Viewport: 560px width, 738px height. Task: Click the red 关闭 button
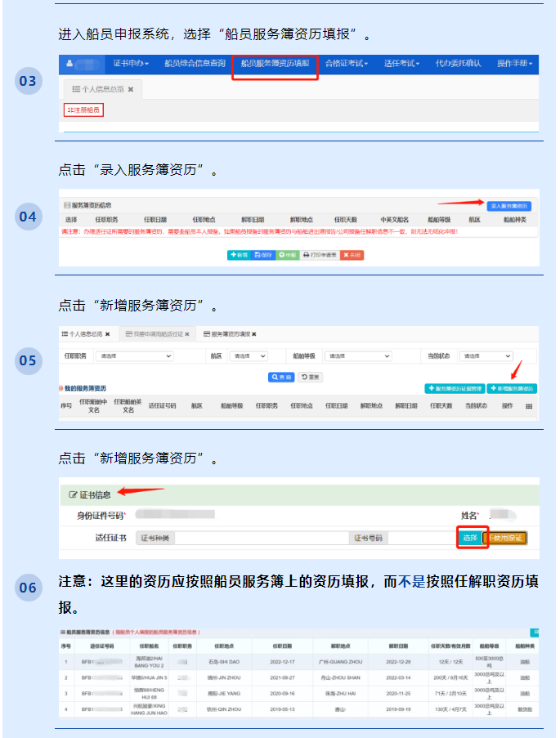click(x=352, y=255)
